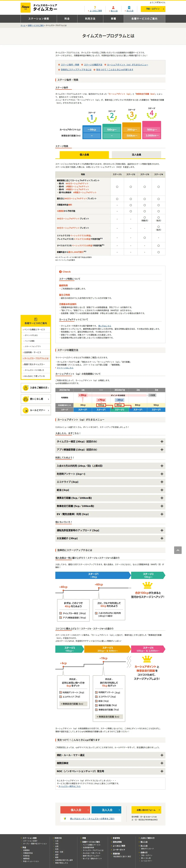Jump to ステージ条件・特典 anchor link
The width and height of the screenshot is (186, 868).
pyautogui.click(x=70, y=65)
